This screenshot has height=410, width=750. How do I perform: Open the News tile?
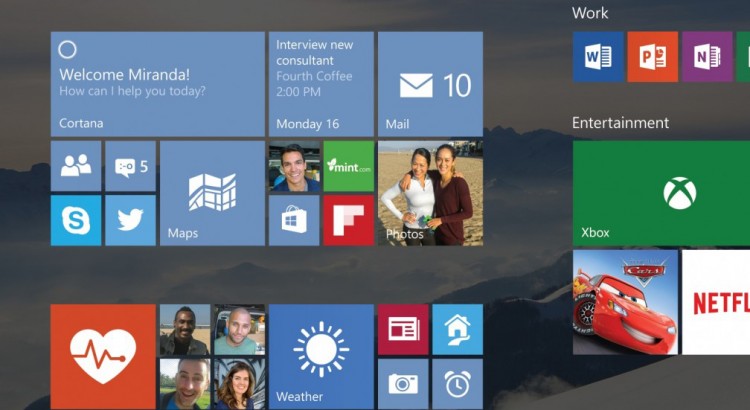coord(403,330)
